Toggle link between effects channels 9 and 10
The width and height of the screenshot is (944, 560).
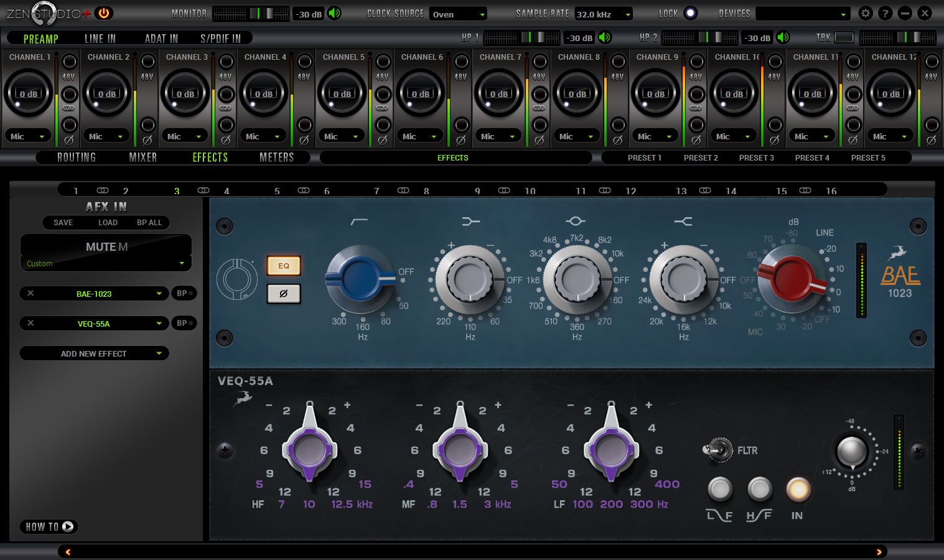click(504, 190)
